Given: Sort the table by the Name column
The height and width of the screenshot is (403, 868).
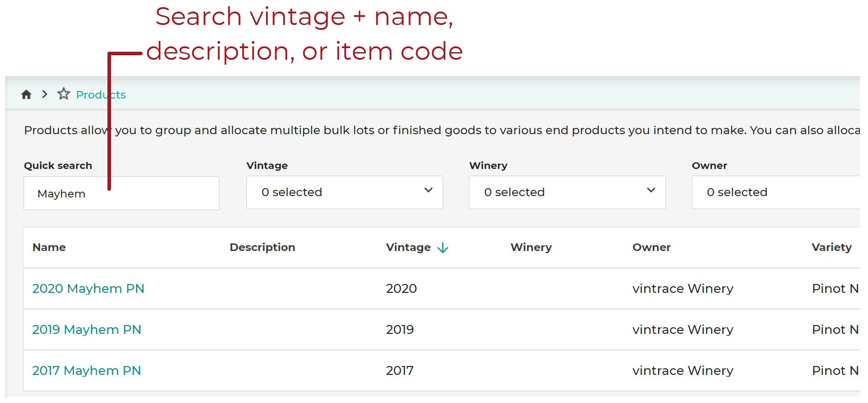Looking at the screenshot, I should click(x=49, y=247).
